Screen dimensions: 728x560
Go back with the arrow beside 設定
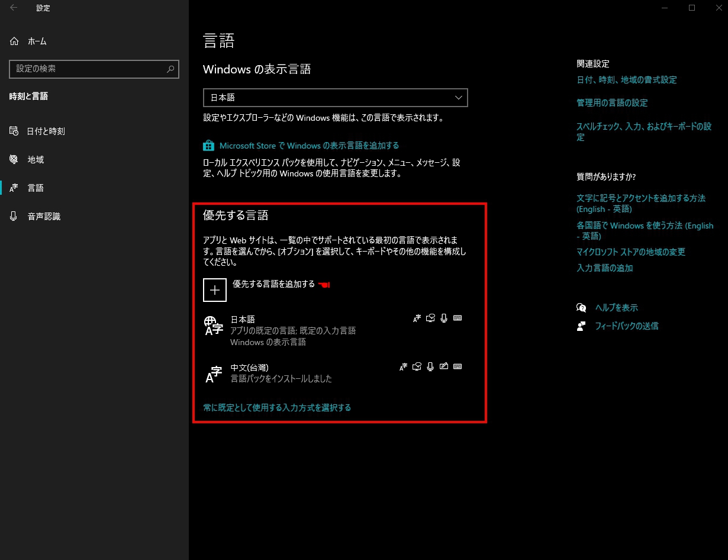pos(14,8)
